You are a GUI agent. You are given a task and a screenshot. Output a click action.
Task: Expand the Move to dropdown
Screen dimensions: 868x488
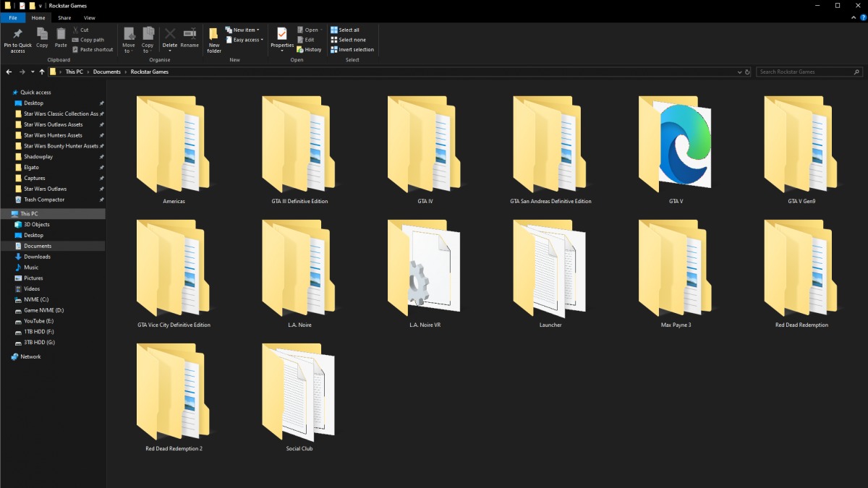(x=129, y=39)
